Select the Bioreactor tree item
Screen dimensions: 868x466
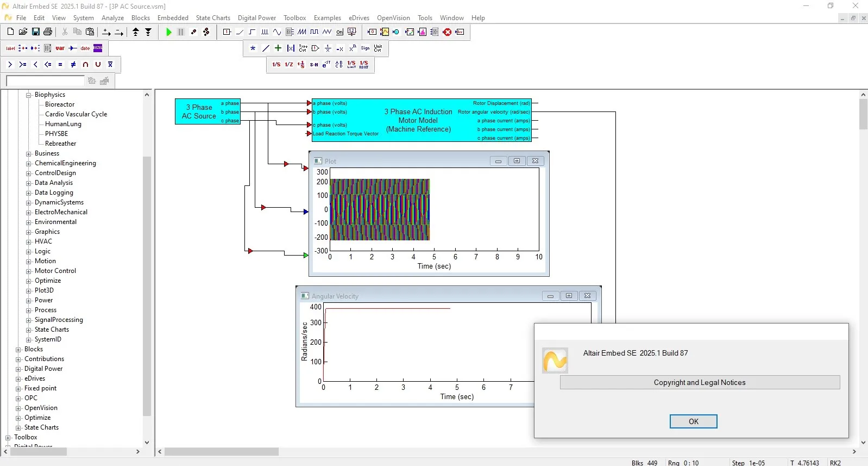coord(60,104)
